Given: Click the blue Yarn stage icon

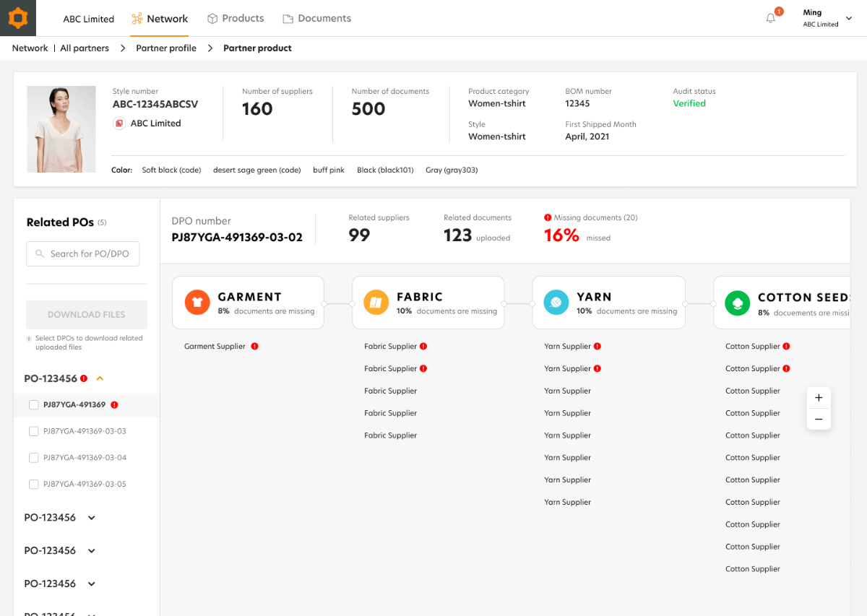Looking at the screenshot, I should tap(556, 303).
